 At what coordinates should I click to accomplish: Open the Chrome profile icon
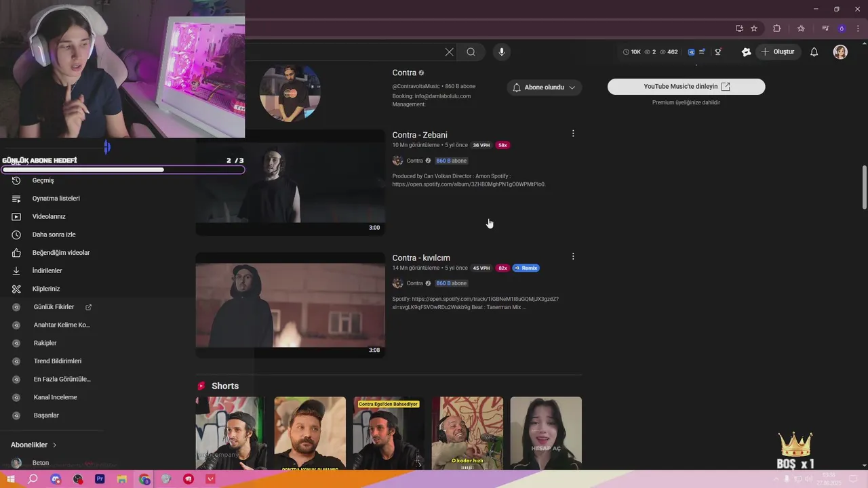click(842, 28)
